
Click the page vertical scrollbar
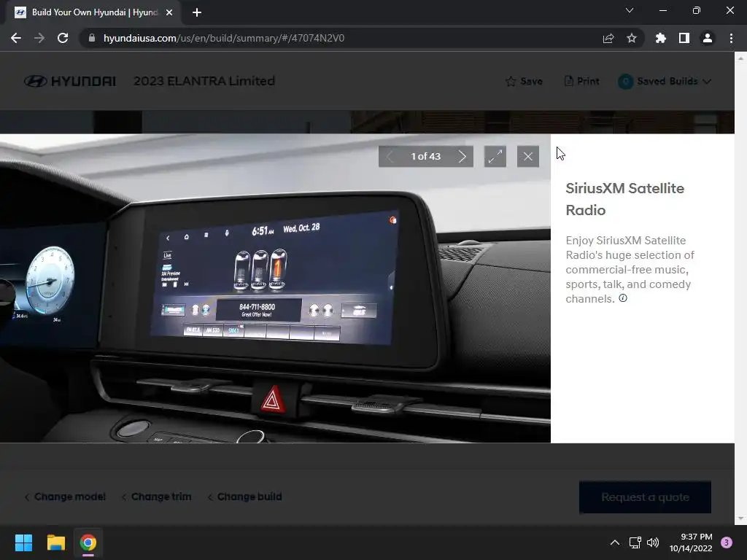pos(741,288)
